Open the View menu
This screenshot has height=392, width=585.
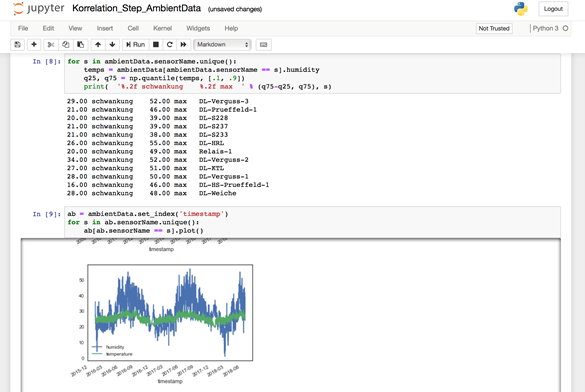pyautogui.click(x=75, y=28)
